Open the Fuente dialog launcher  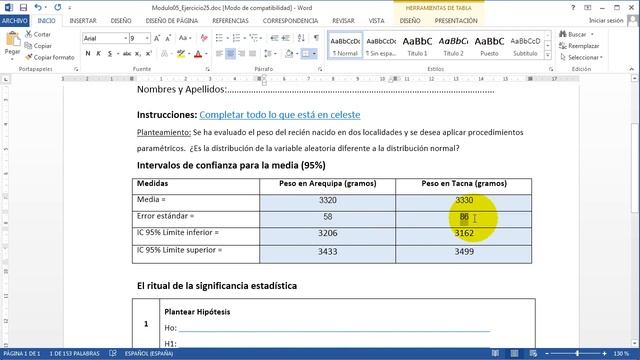click(x=207, y=69)
